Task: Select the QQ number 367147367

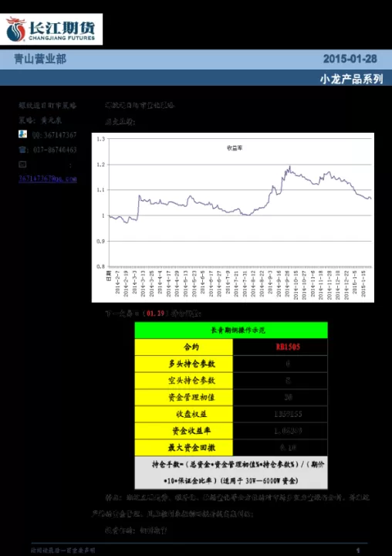Action: tap(60, 134)
